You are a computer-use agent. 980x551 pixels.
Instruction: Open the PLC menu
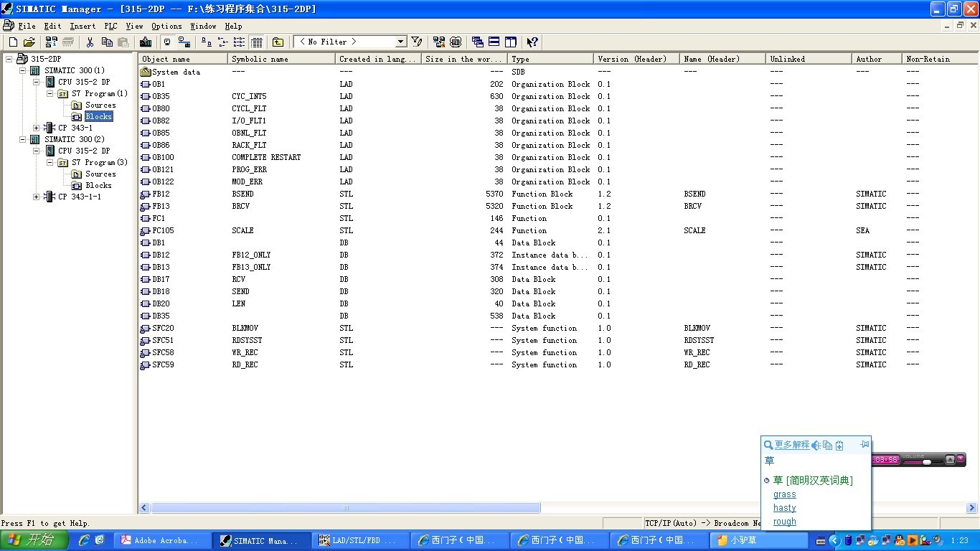click(110, 26)
